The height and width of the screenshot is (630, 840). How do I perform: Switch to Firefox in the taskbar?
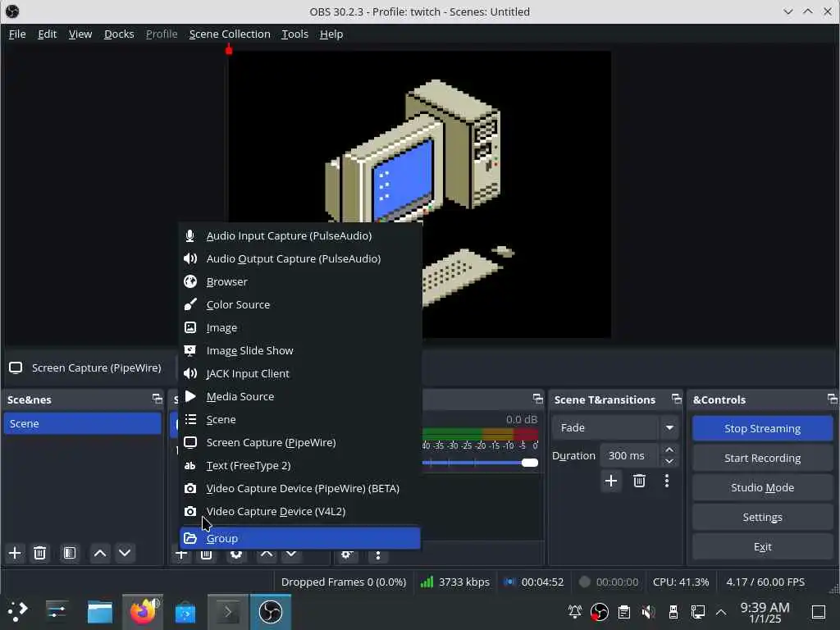point(143,611)
